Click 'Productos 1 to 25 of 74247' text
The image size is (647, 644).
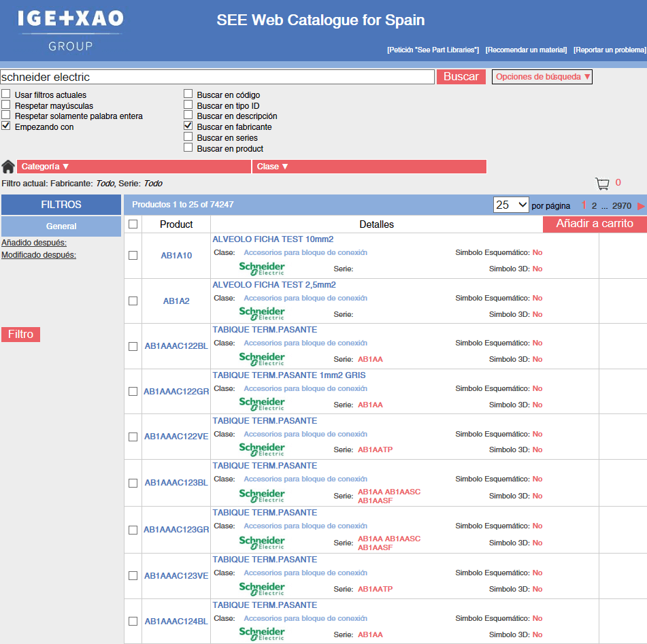point(183,205)
